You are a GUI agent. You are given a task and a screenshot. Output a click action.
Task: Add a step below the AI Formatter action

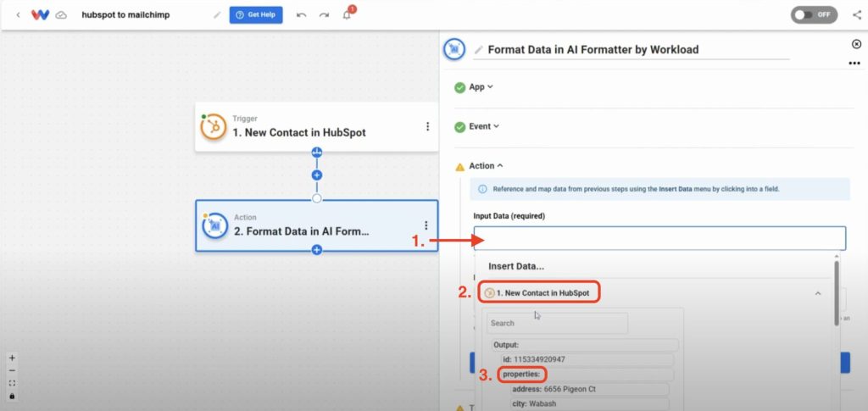point(317,250)
